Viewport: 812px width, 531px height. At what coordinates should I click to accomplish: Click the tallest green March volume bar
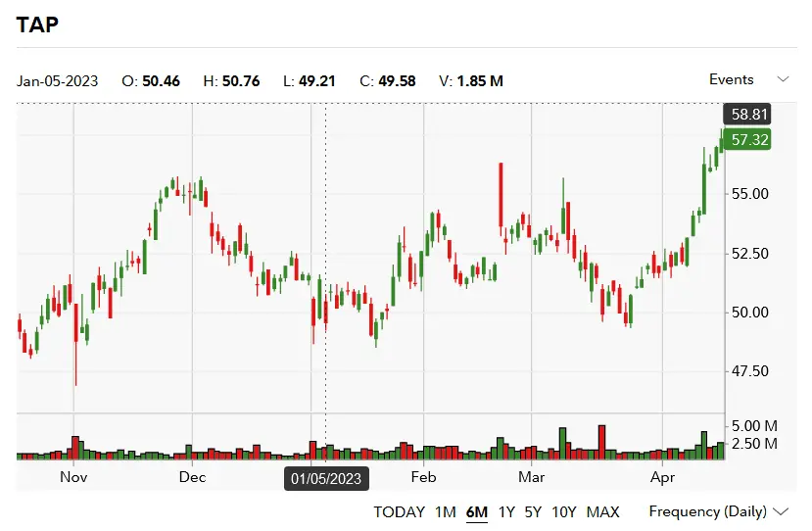562,444
